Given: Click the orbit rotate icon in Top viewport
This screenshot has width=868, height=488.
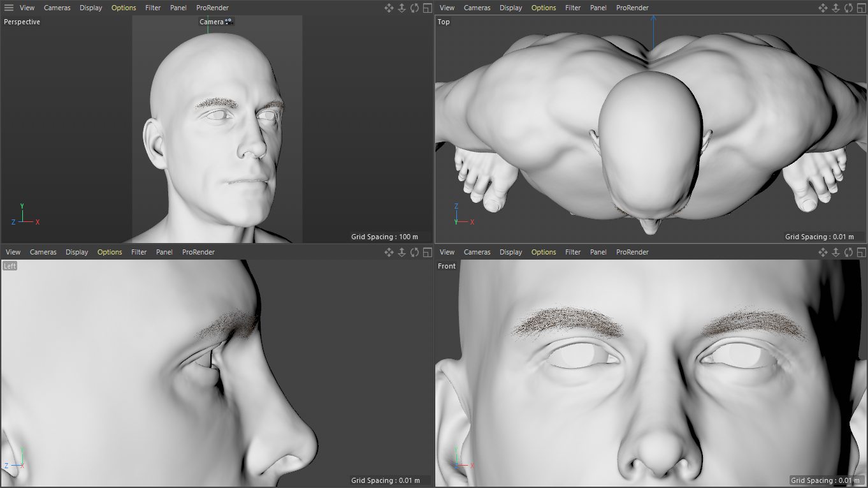Looking at the screenshot, I should coord(848,8).
